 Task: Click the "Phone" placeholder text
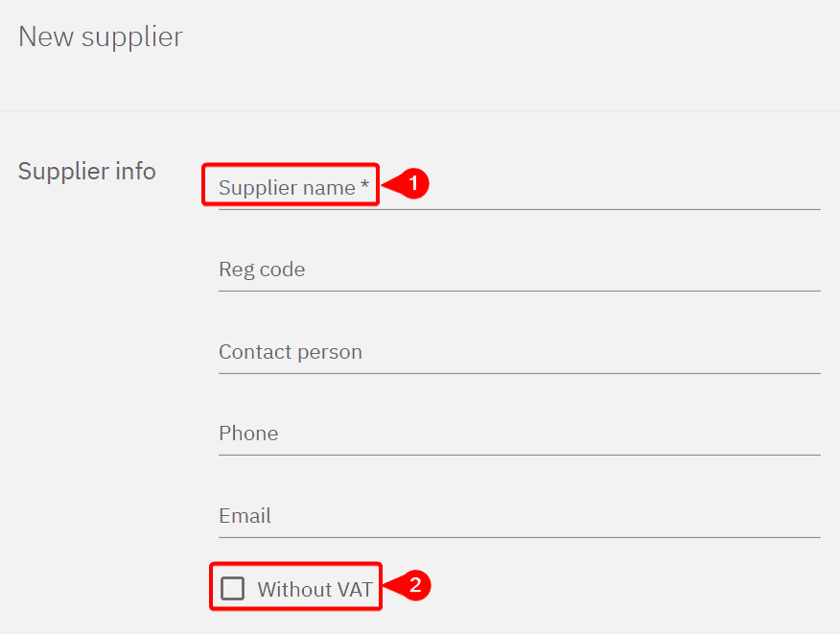(248, 434)
